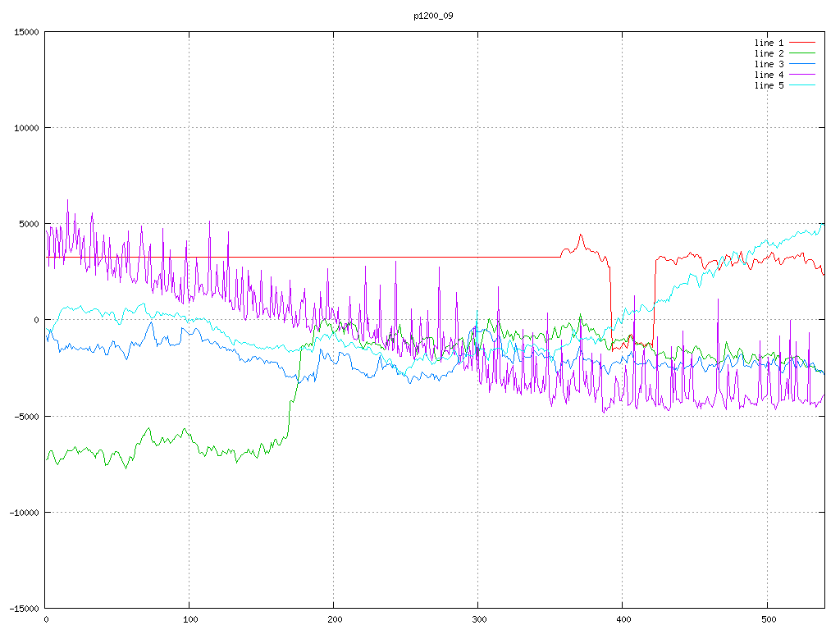The height and width of the screenshot is (630, 840).
Task: Click the 200 x-axis tick label
Action: tap(334, 620)
